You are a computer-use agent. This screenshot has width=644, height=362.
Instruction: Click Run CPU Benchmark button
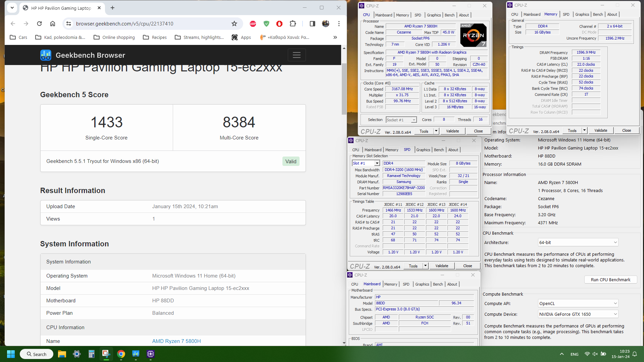pos(610,280)
